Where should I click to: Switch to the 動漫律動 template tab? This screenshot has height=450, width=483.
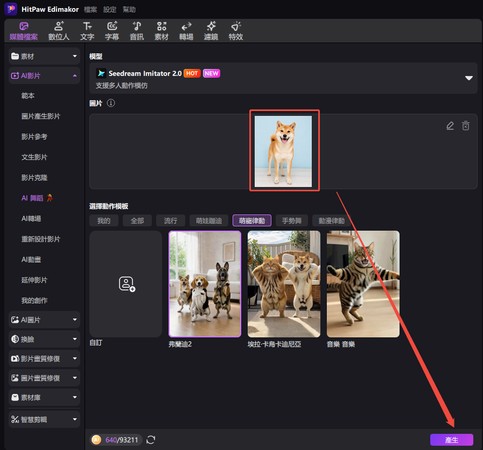pyautogui.click(x=331, y=221)
